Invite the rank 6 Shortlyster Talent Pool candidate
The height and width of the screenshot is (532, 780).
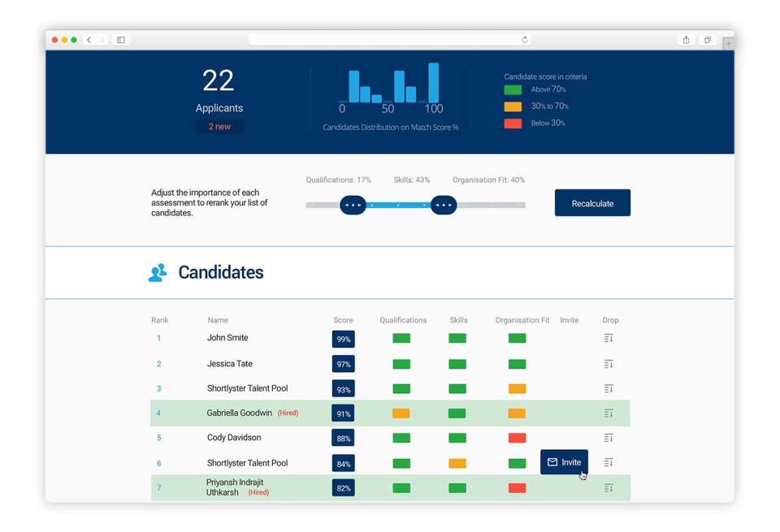point(564,461)
